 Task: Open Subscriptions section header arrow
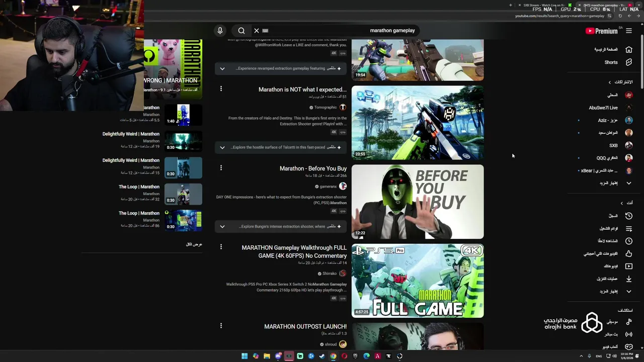pos(610,82)
